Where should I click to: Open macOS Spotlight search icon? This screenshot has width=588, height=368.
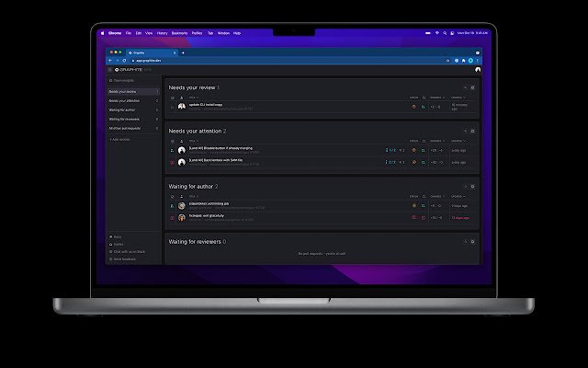[445, 33]
